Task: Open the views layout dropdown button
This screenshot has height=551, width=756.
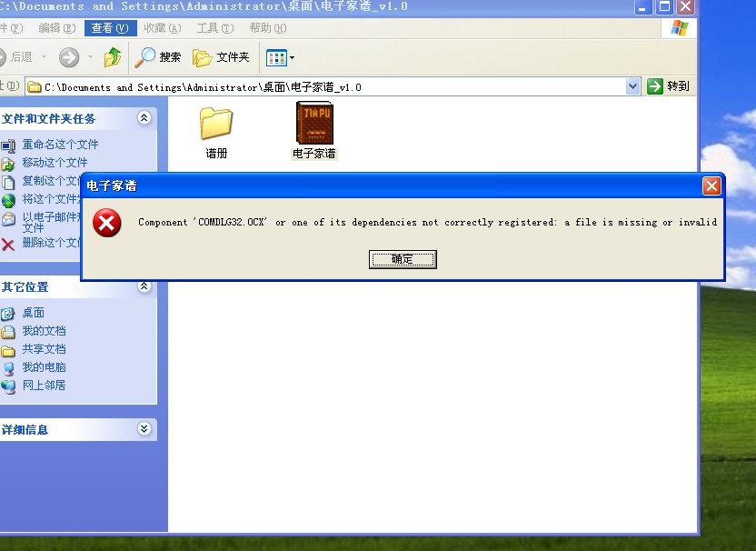Action: coord(280,57)
